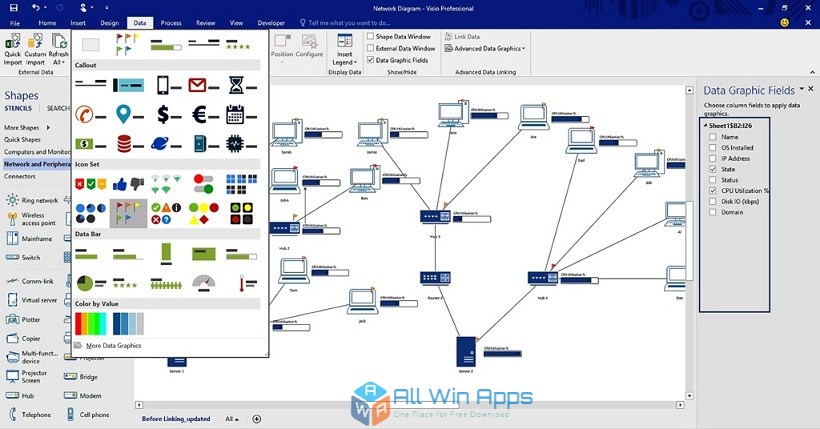Select the envelope callout graphic
The image size is (820, 429).
(204, 85)
